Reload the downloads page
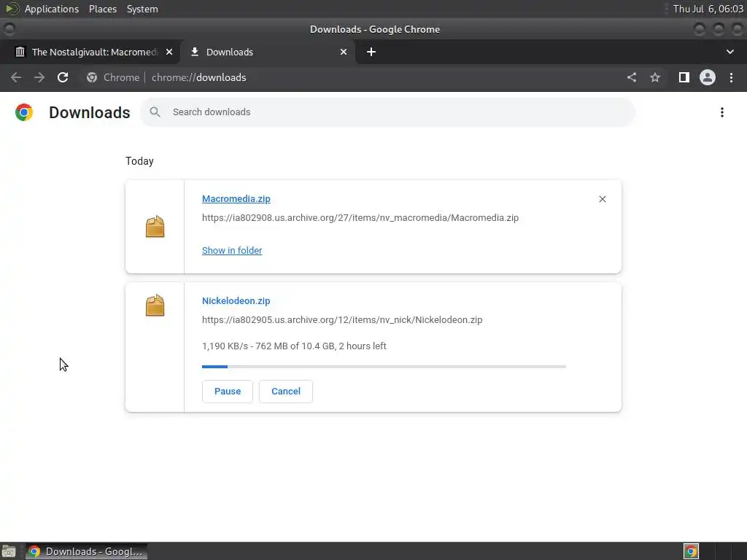The image size is (747, 560). pyautogui.click(x=63, y=77)
